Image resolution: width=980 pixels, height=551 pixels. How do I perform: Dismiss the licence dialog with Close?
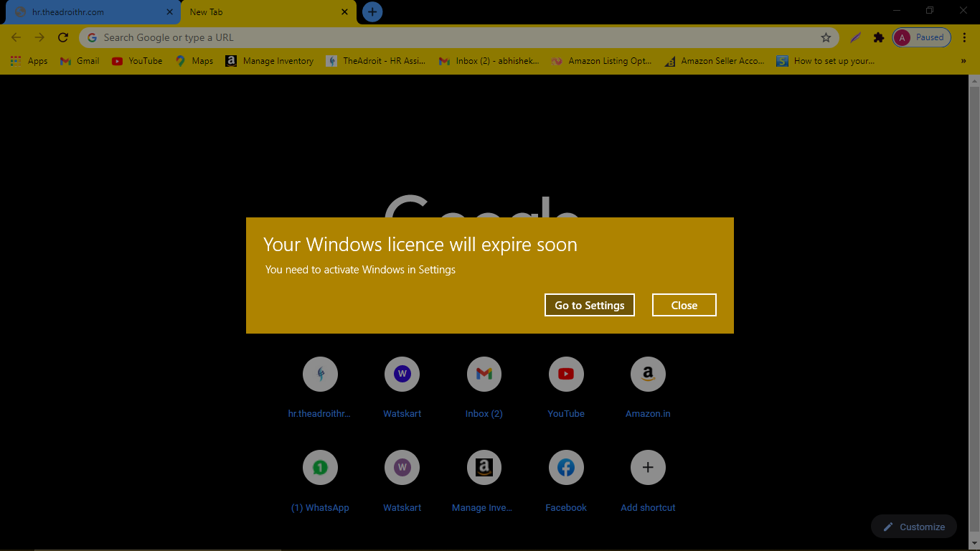point(684,305)
